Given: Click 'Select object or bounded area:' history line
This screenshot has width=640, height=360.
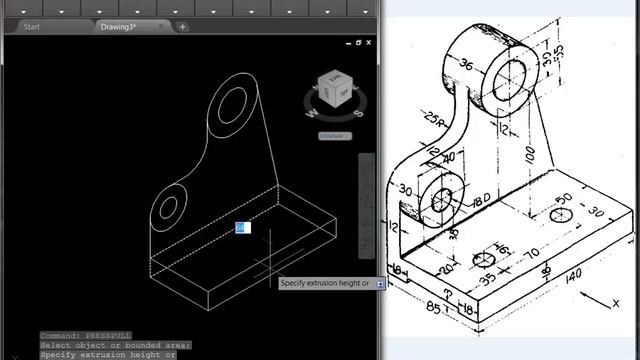Looking at the screenshot, I should coord(116,345).
